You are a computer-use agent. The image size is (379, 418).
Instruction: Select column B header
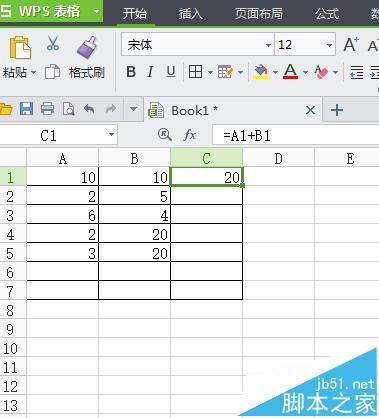click(134, 158)
